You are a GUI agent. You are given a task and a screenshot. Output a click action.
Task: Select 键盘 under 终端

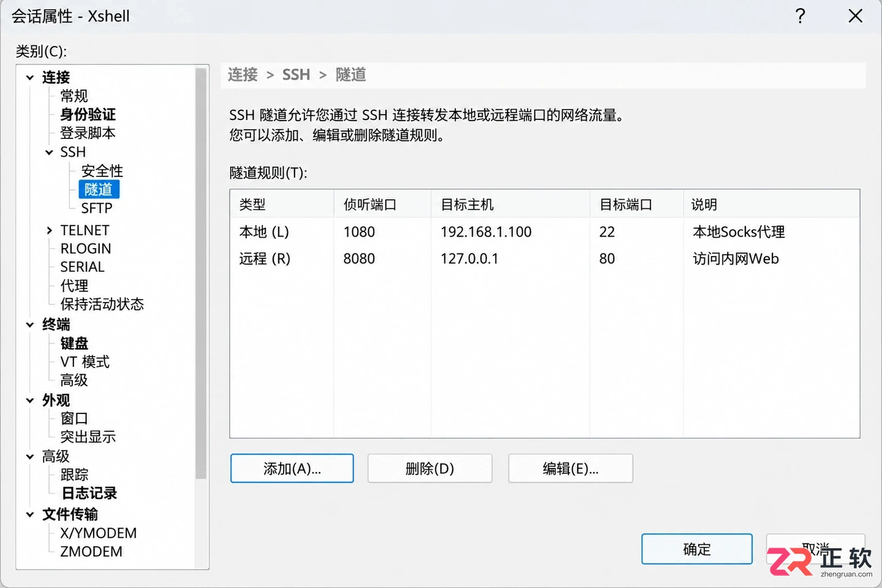74,344
